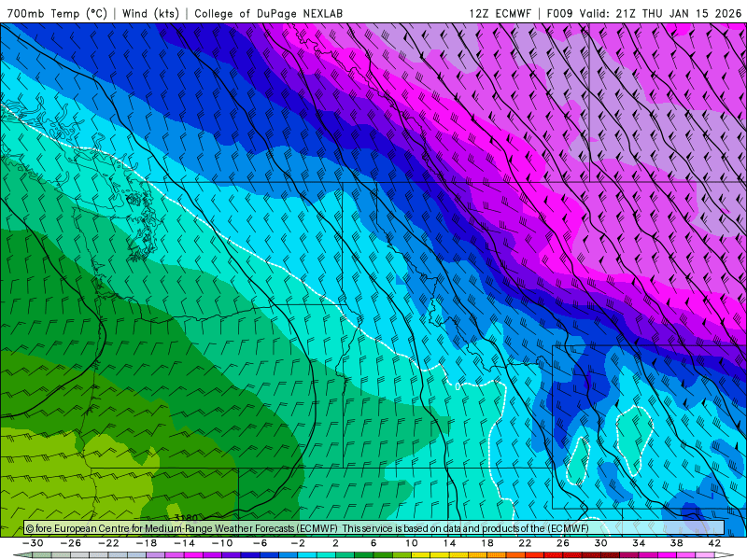Click the "3180" height contour label
The height and width of the screenshot is (560, 747).
point(186,518)
